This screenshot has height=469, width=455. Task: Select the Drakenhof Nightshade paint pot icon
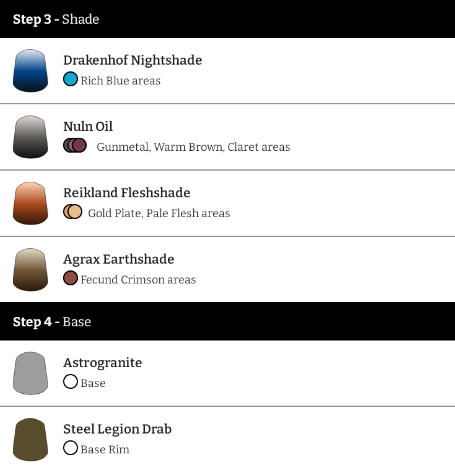tap(30, 71)
